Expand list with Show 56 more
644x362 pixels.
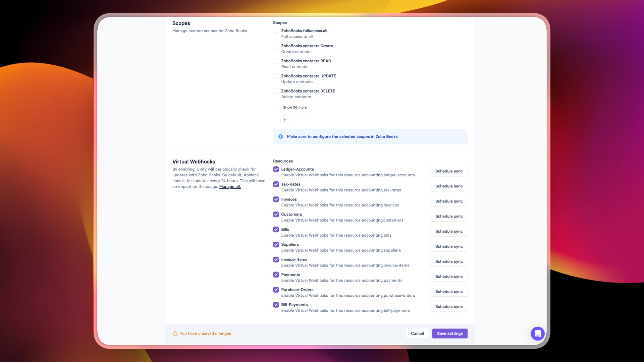coord(294,108)
